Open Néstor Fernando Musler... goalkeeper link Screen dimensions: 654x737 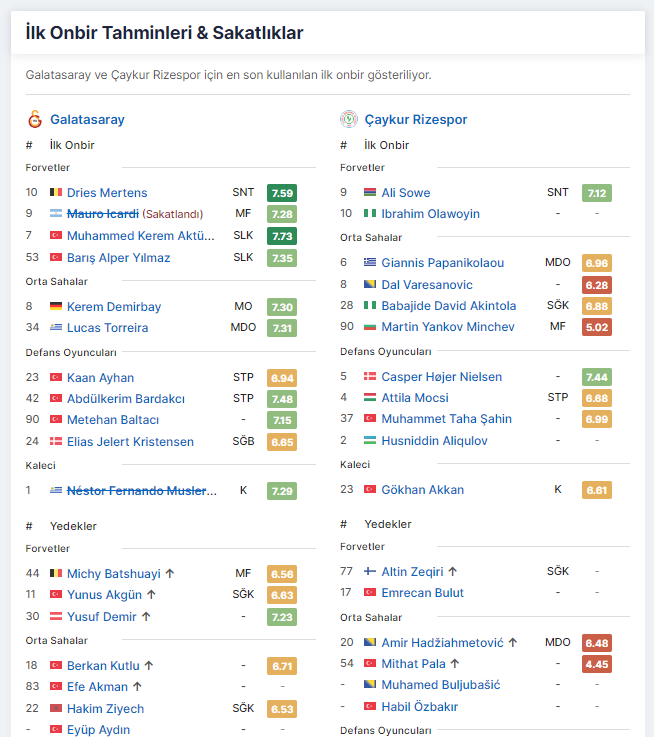(x=142, y=491)
